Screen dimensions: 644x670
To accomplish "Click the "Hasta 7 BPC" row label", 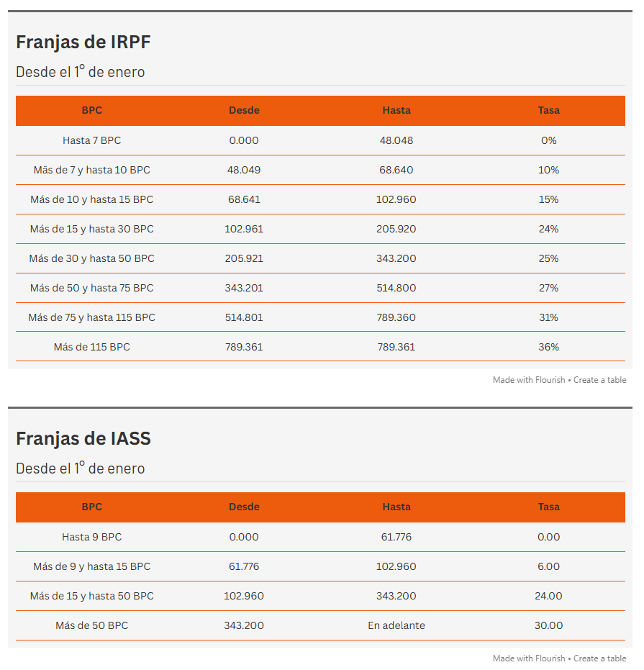I will click(92, 141).
